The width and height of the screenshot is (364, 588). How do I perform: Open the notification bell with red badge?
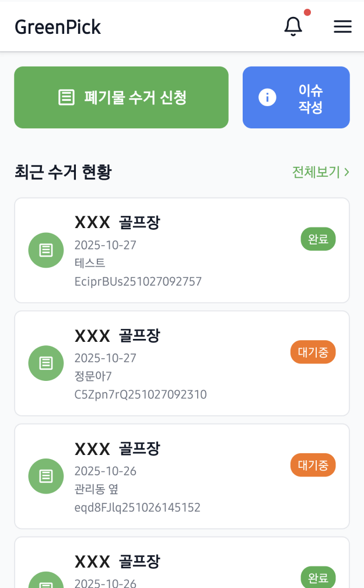tap(293, 26)
